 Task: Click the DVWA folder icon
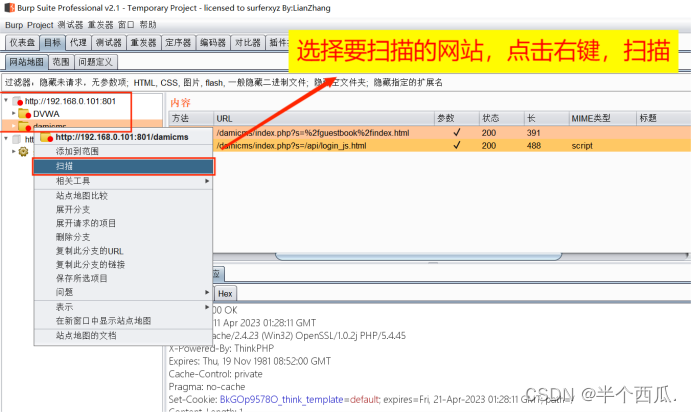pos(24,114)
